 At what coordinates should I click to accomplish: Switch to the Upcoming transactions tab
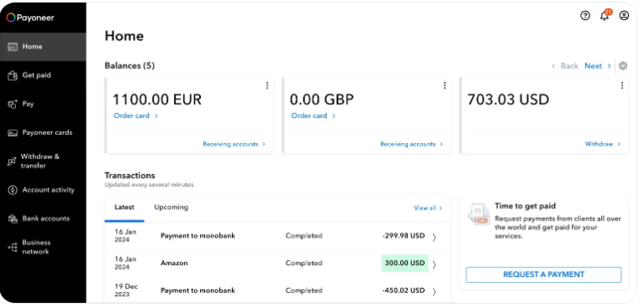point(172,207)
